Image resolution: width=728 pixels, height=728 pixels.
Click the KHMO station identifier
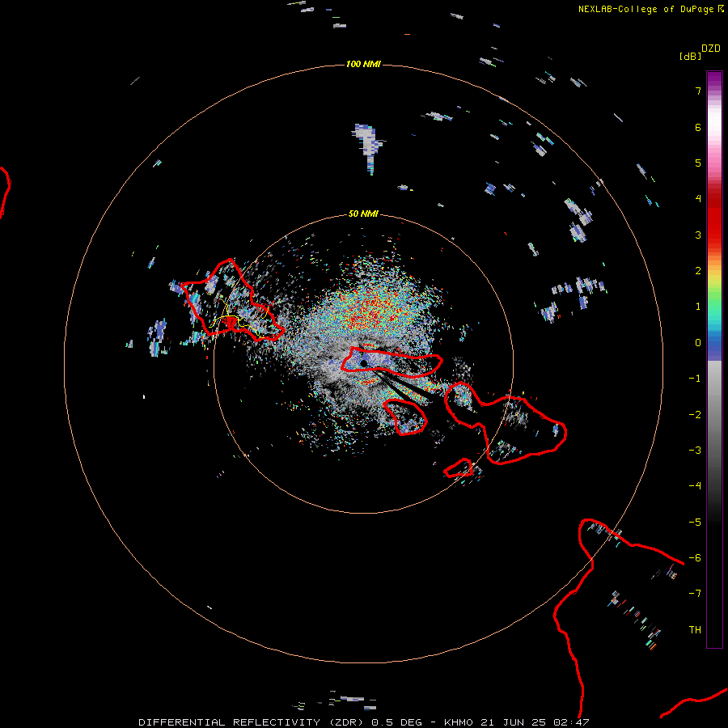[x=459, y=722]
